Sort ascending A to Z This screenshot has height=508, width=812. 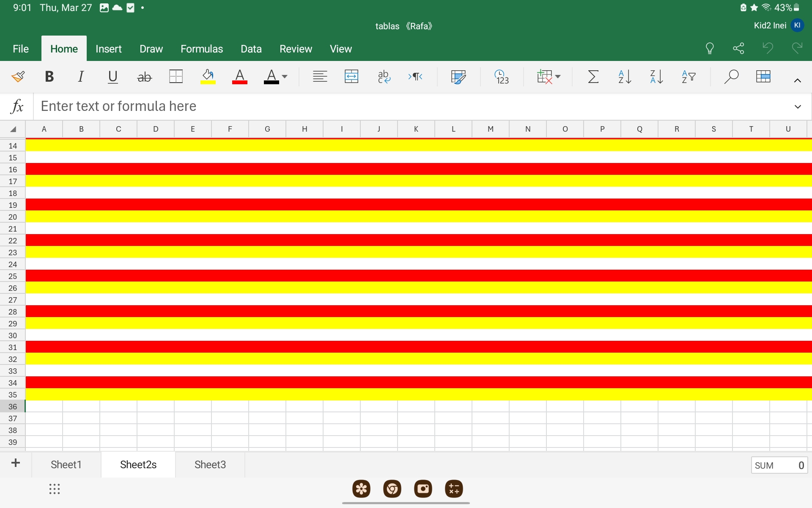[x=625, y=77]
